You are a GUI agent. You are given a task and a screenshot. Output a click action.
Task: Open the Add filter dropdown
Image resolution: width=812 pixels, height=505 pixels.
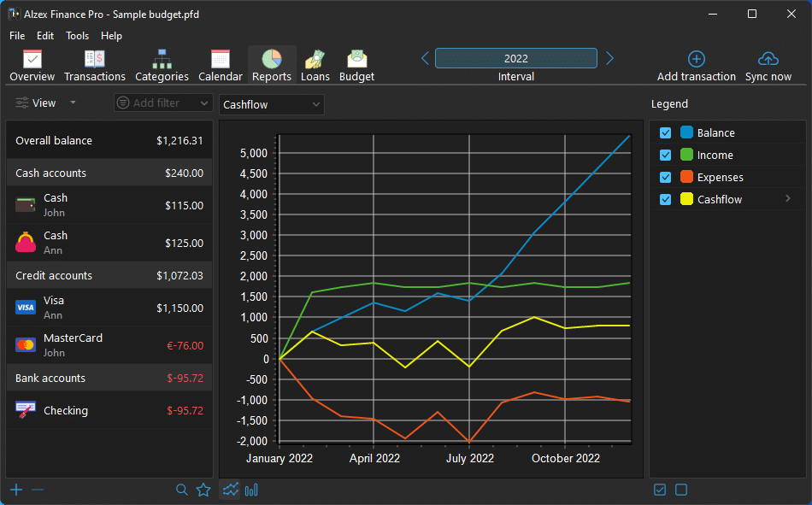pos(163,103)
